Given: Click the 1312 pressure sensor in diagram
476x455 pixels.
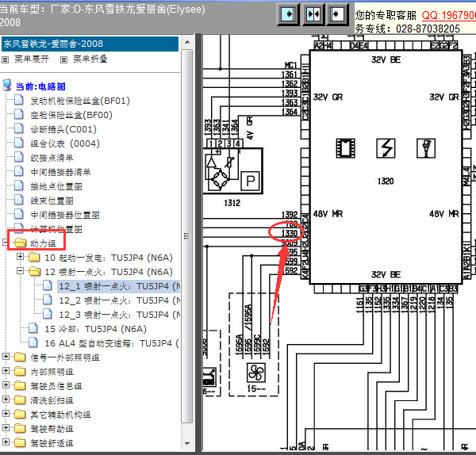Looking at the screenshot, I should coord(232,170).
